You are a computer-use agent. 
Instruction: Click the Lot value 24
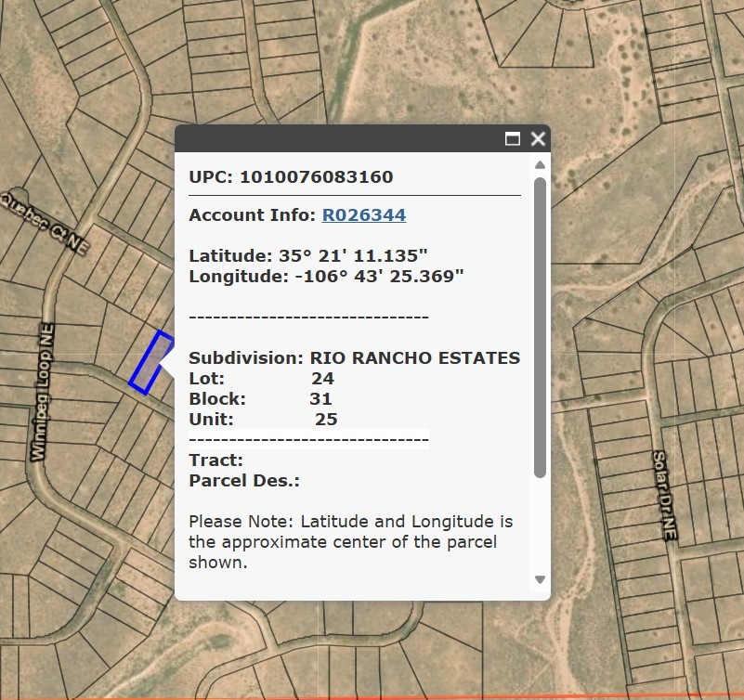[325, 378]
